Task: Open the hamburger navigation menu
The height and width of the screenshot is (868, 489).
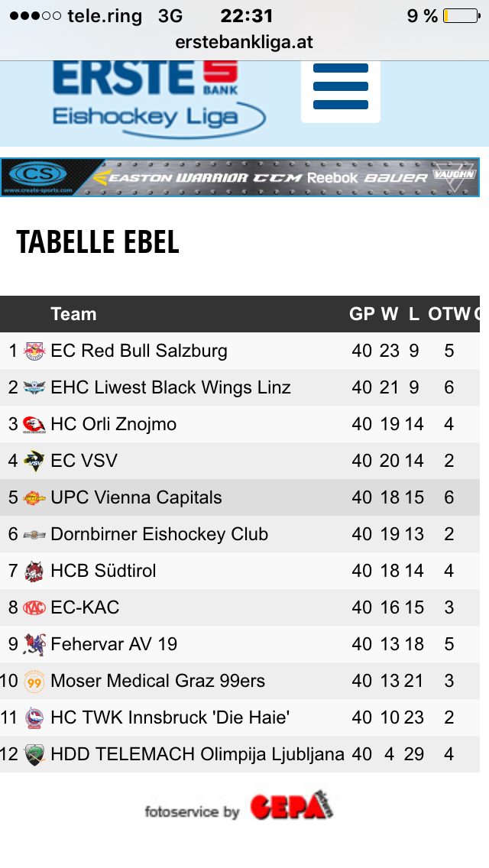Action: tap(341, 86)
